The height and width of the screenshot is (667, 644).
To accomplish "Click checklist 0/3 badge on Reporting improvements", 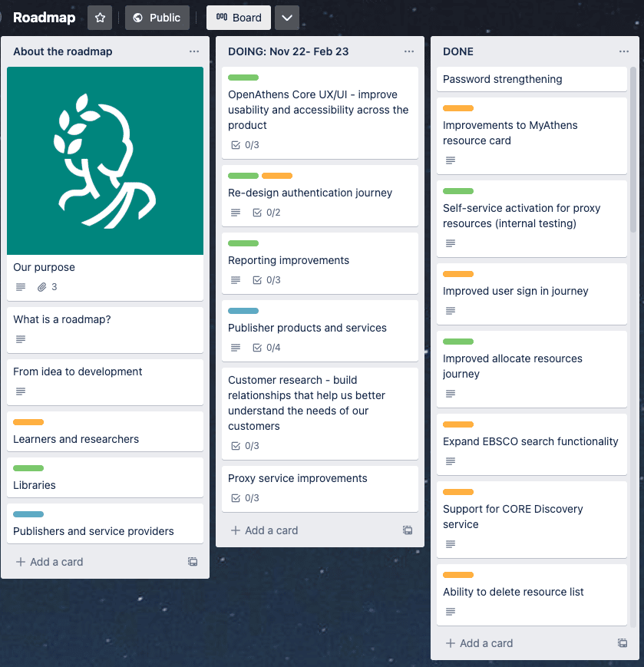I will point(266,280).
